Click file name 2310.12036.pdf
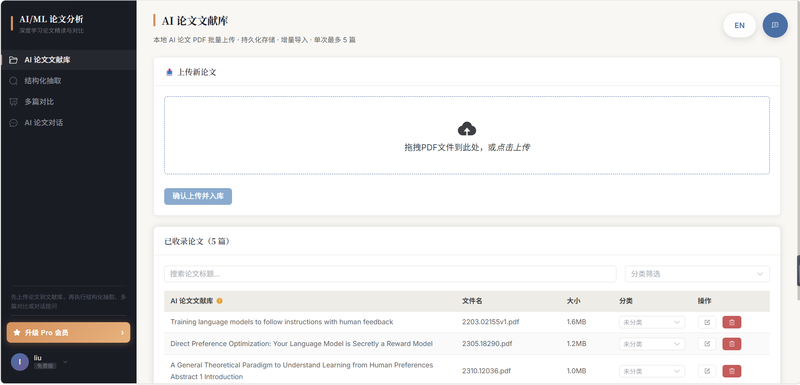Screen dimensions: 800x385 pyautogui.click(x=486, y=371)
